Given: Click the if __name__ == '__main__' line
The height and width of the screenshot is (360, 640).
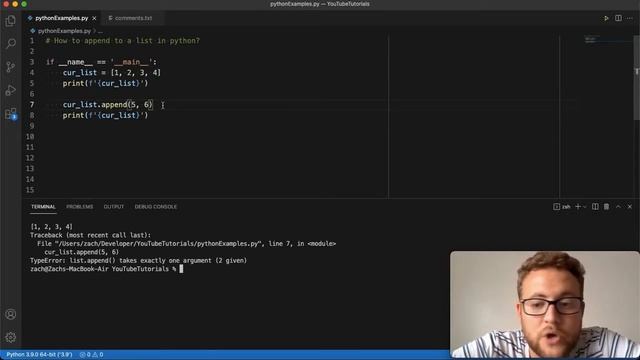Looking at the screenshot, I should [x=101, y=62].
